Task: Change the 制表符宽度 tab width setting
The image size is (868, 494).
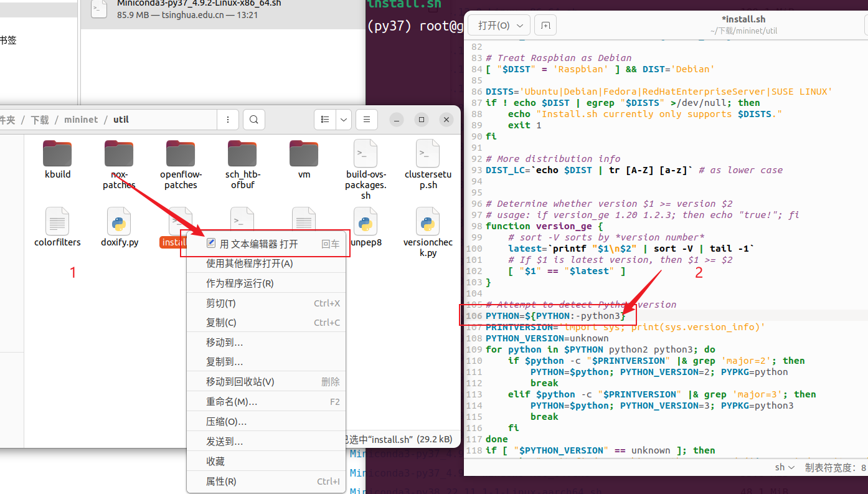Action: pyautogui.click(x=836, y=467)
